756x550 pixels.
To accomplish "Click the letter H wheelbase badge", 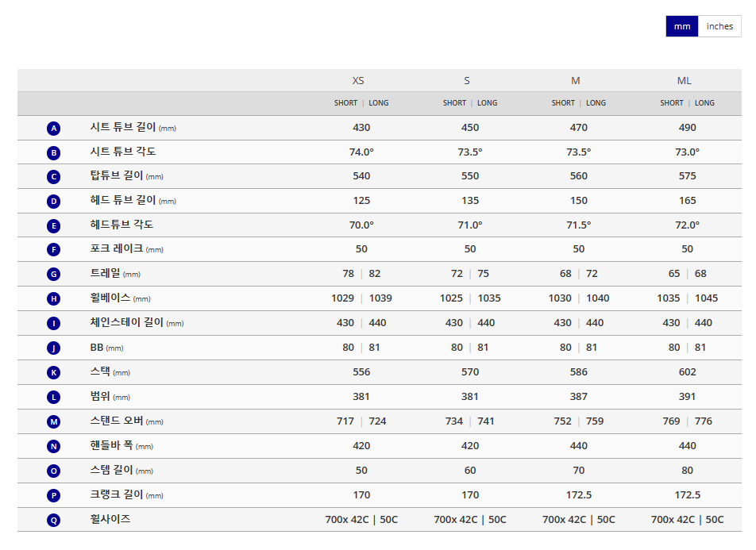I will coord(53,299).
